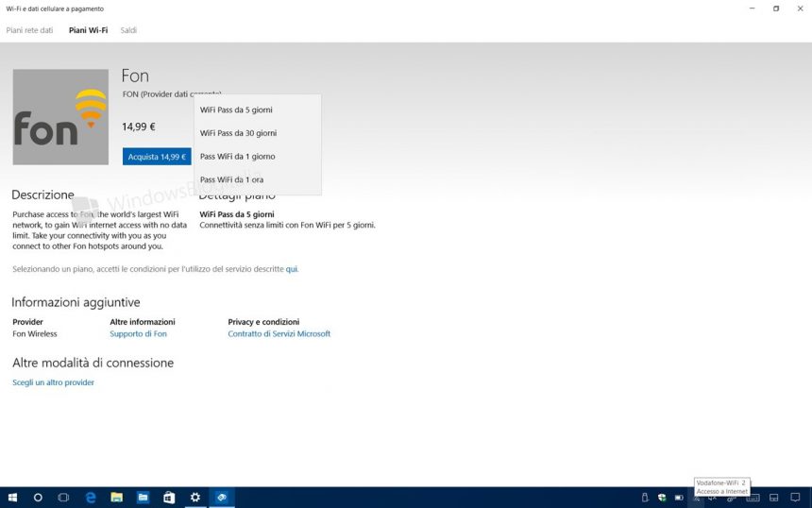This screenshot has width=812, height=508.
Task: Open Supporto di Fon link
Action: click(x=138, y=334)
